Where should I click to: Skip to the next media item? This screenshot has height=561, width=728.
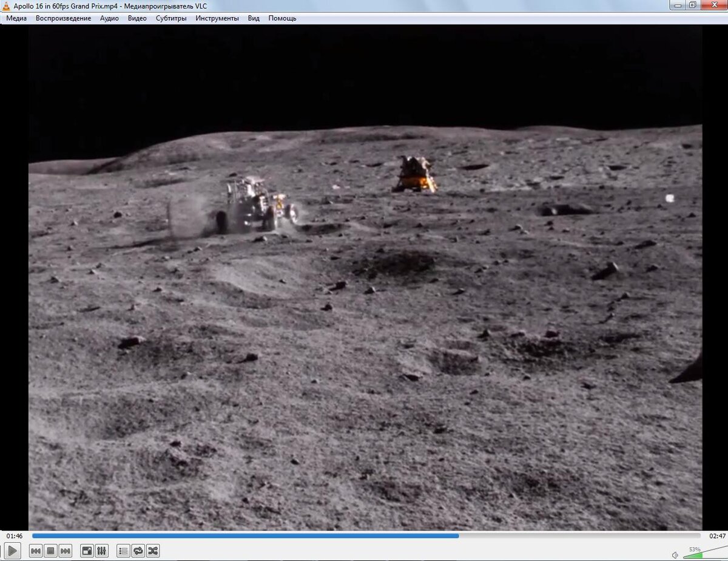(x=66, y=551)
